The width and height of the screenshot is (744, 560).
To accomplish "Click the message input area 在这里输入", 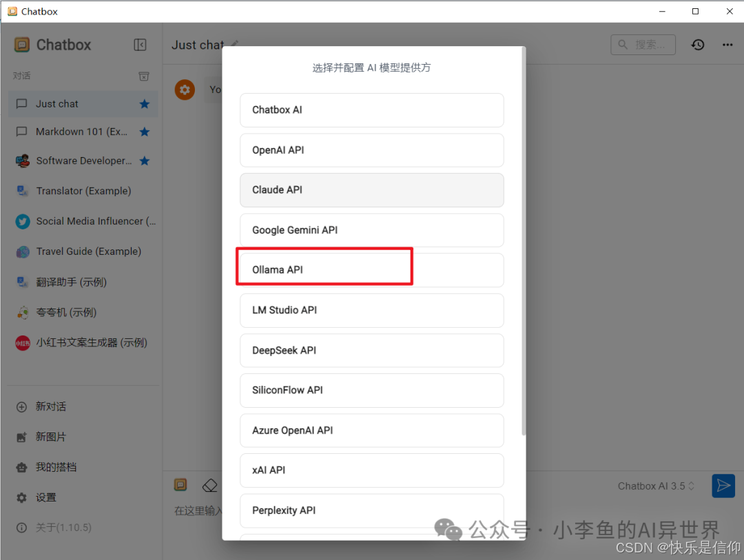I will point(198,510).
